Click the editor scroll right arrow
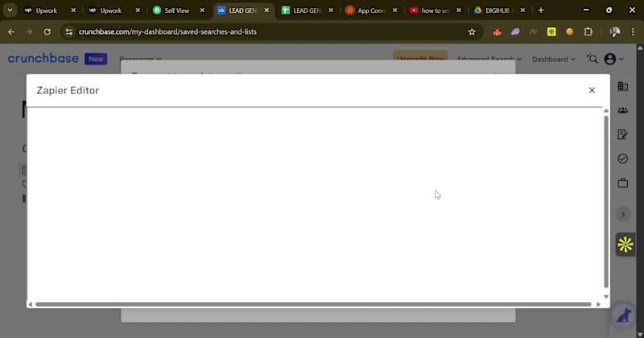The image size is (644, 338). coord(598,304)
